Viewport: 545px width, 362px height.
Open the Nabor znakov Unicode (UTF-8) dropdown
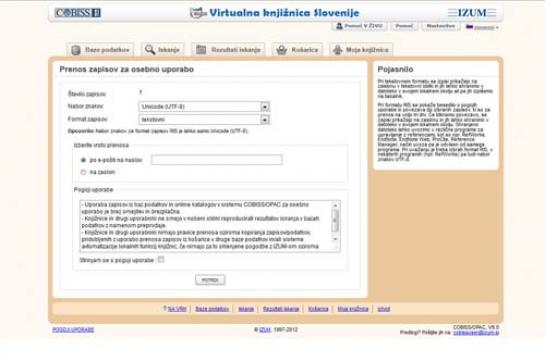(x=204, y=107)
